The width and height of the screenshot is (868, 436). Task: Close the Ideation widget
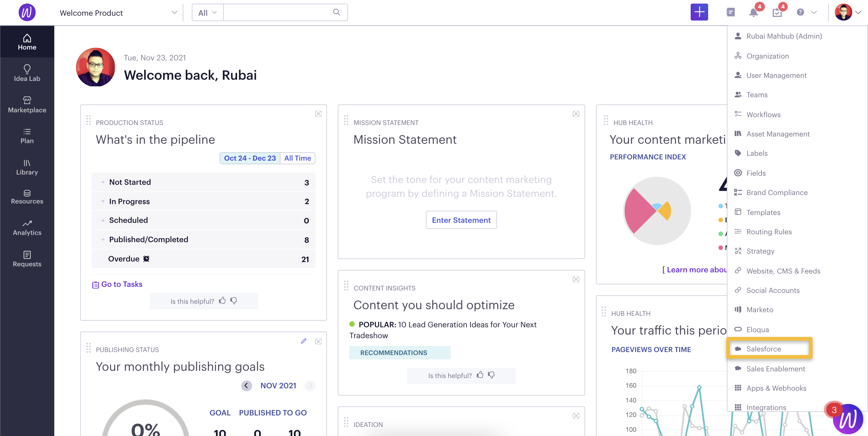[x=576, y=416]
